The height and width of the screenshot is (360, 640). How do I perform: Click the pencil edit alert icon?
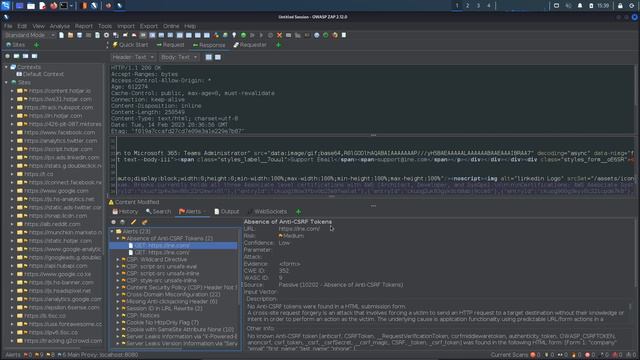point(133,222)
